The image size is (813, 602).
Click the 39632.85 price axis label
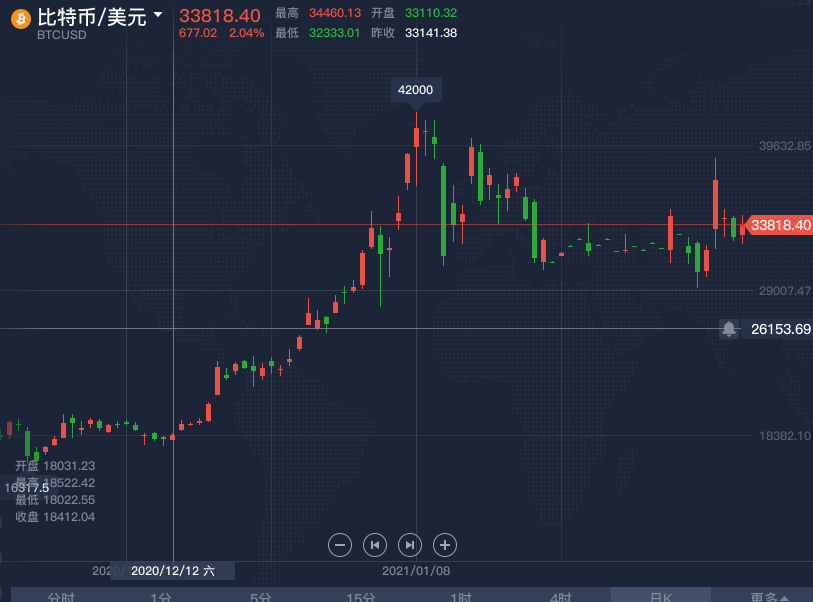[x=785, y=146]
